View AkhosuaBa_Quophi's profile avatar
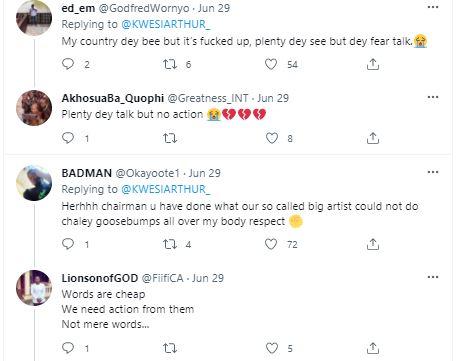The width and height of the screenshot is (462, 361). [34, 108]
